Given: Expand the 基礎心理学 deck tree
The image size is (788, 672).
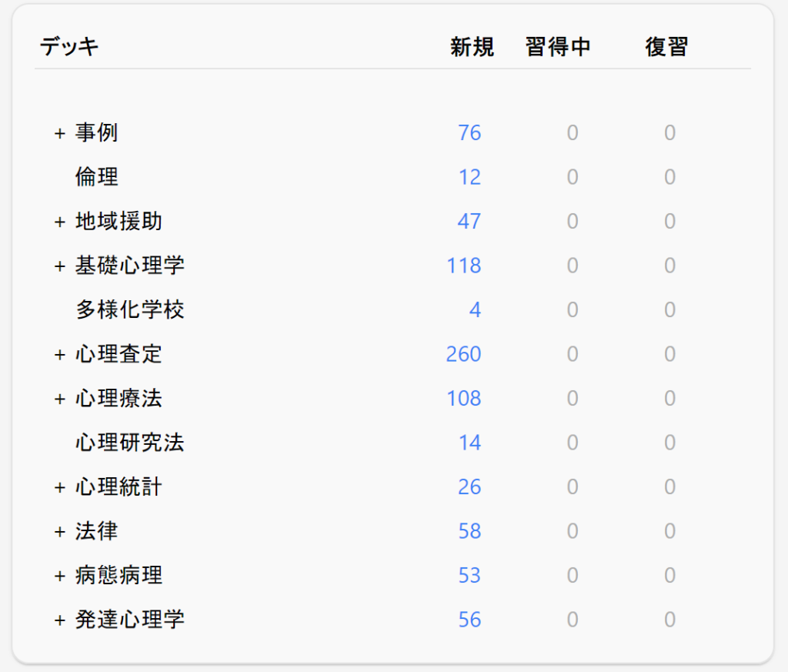Looking at the screenshot, I should [x=59, y=266].
